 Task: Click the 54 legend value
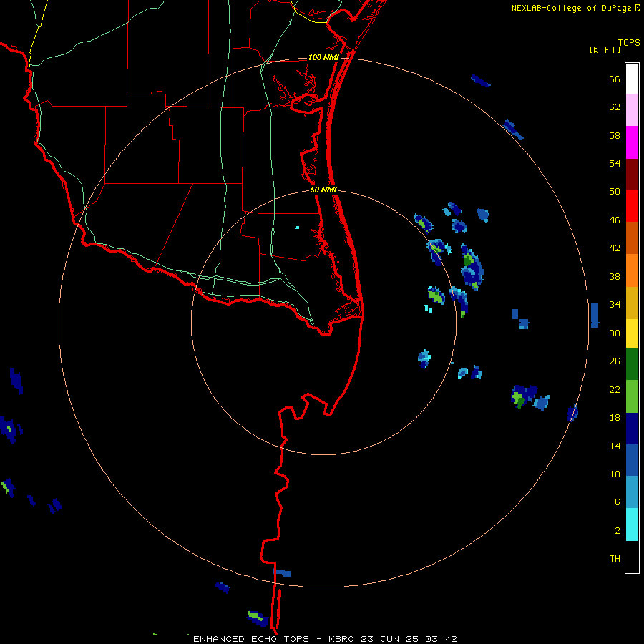pos(615,163)
